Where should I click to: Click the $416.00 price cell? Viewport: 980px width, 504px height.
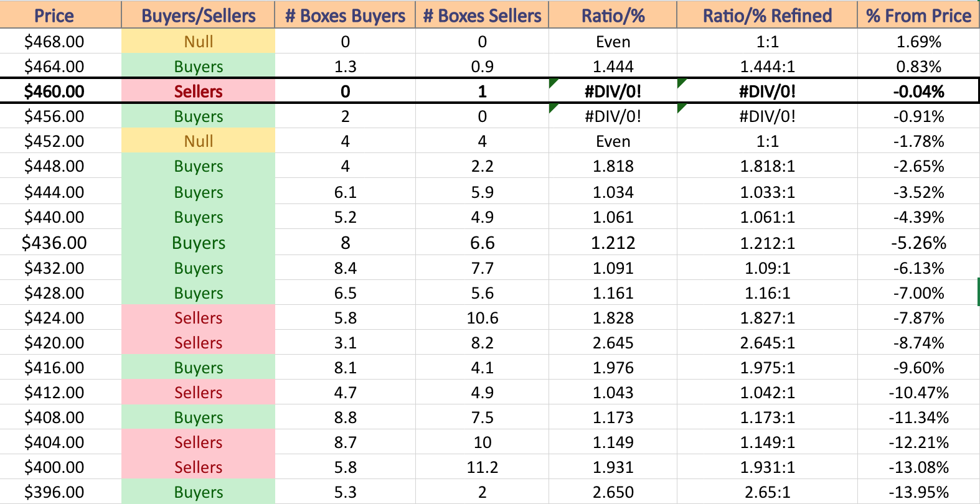click(60, 367)
